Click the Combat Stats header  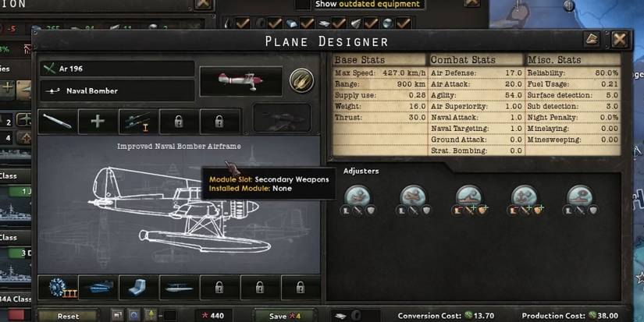475,60
